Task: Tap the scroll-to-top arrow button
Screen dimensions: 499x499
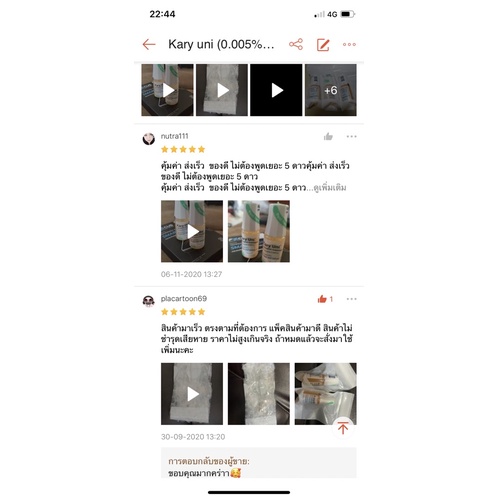Action: 343,427
